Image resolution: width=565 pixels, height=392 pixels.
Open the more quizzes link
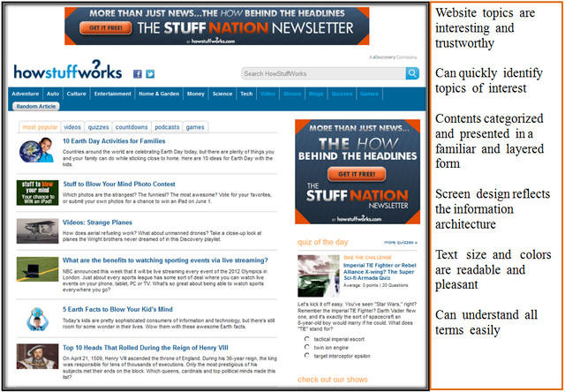coord(401,242)
